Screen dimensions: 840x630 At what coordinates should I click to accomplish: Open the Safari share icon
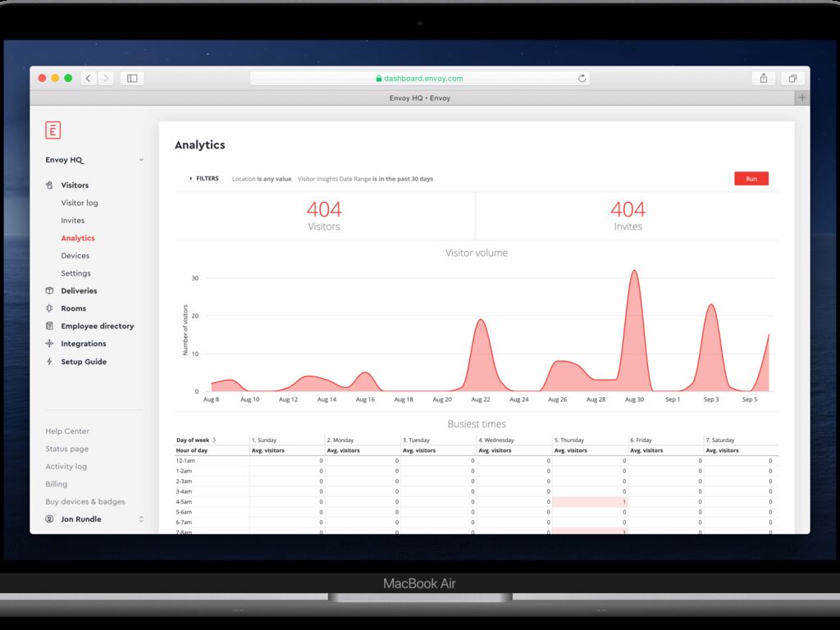point(764,78)
